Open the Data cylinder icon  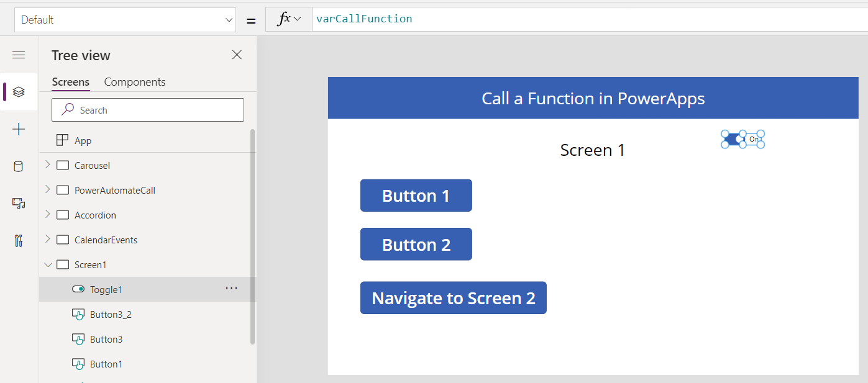pyautogui.click(x=19, y=166)
